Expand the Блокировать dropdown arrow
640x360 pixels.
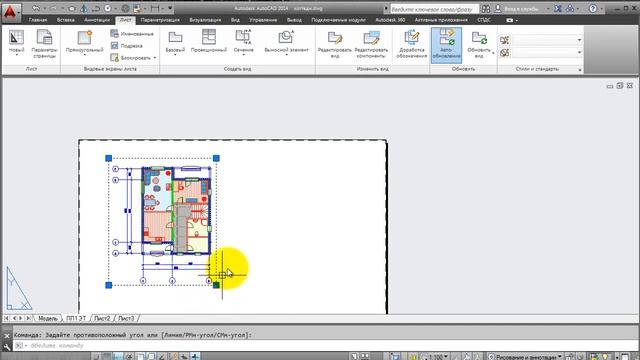click(x=155, y=58)
